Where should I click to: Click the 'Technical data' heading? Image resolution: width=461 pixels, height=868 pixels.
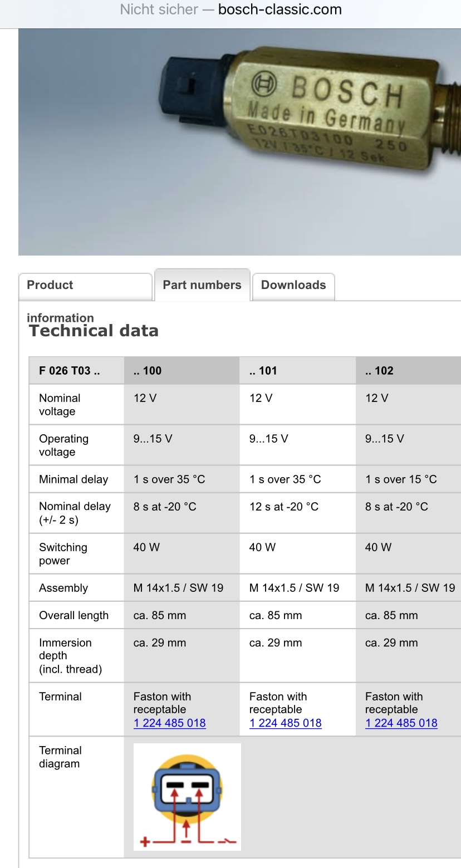click(x=94, y=331)
